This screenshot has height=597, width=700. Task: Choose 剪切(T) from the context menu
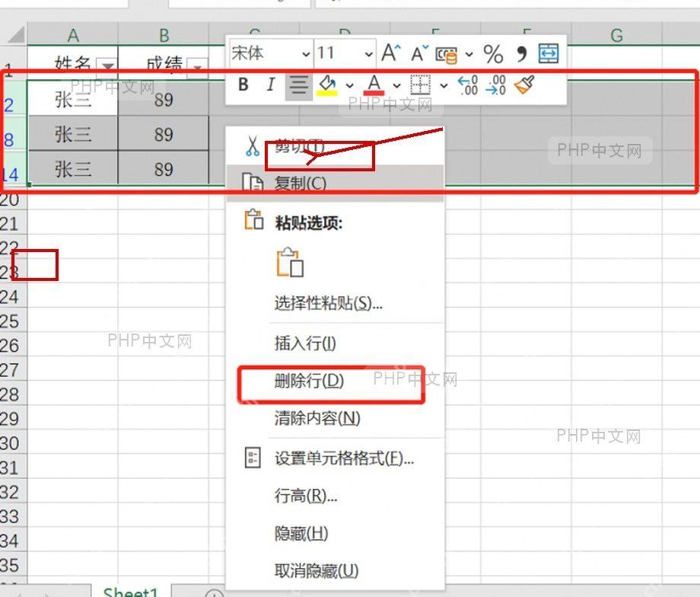[336, 146]
